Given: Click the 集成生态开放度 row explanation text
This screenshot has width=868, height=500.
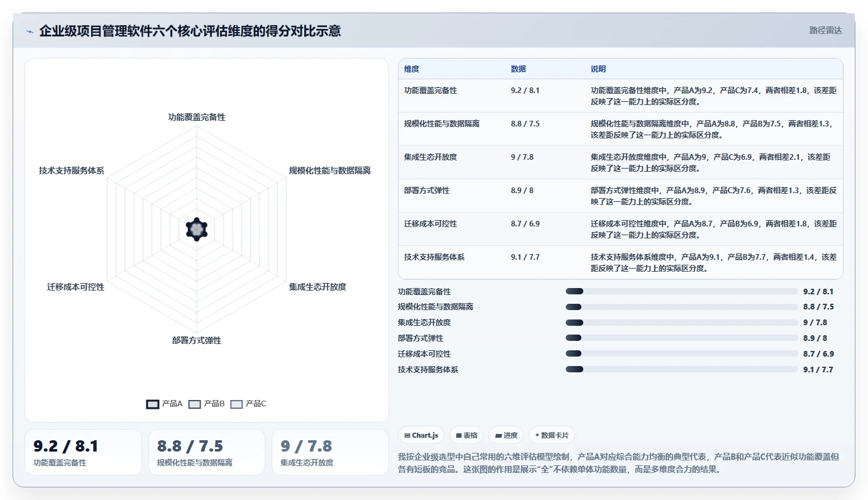Looking at the screenshot, I should (710, 163).
